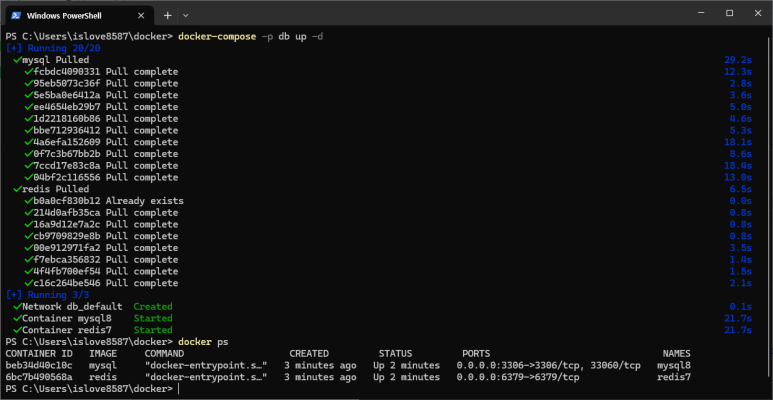Click layer '4f4fb700ef54 Pull complete'
This screenshot has height=400, width=773.
102,272
